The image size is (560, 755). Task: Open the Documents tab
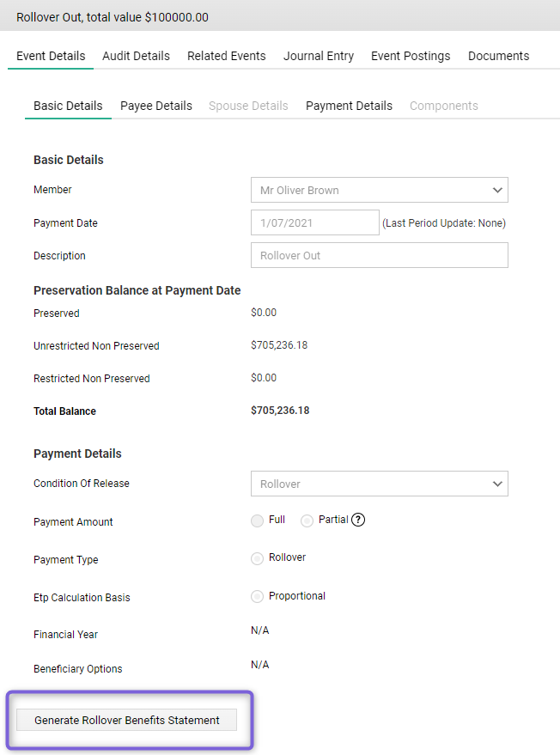coord(498,56)
